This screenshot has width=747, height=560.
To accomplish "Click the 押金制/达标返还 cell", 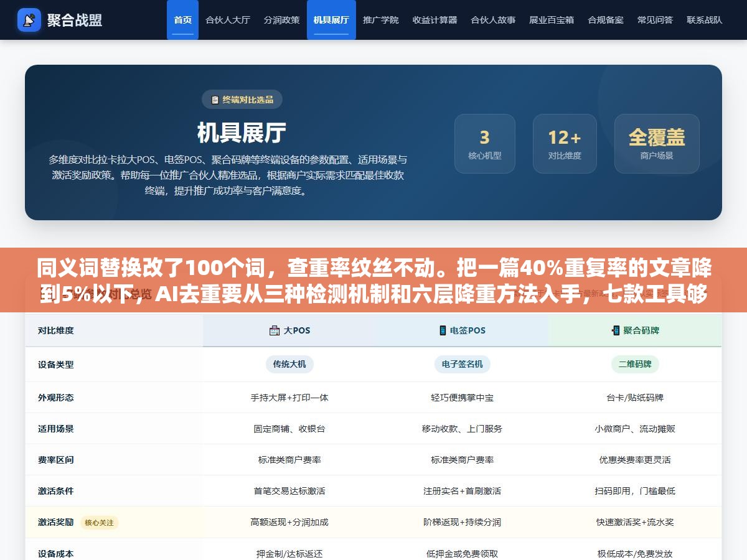I will pos(289,553).
